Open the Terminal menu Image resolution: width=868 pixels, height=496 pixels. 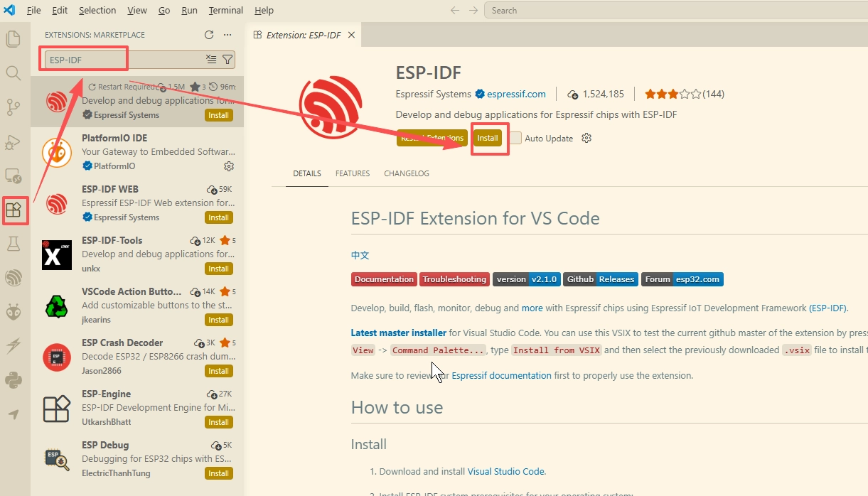226,10
